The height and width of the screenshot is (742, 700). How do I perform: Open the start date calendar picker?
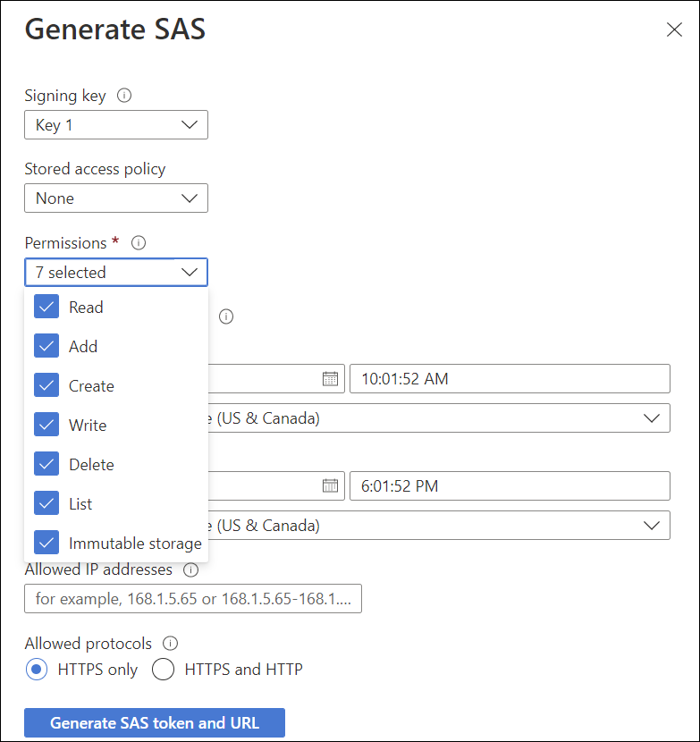pyautogui.click(x=330, y=378)
